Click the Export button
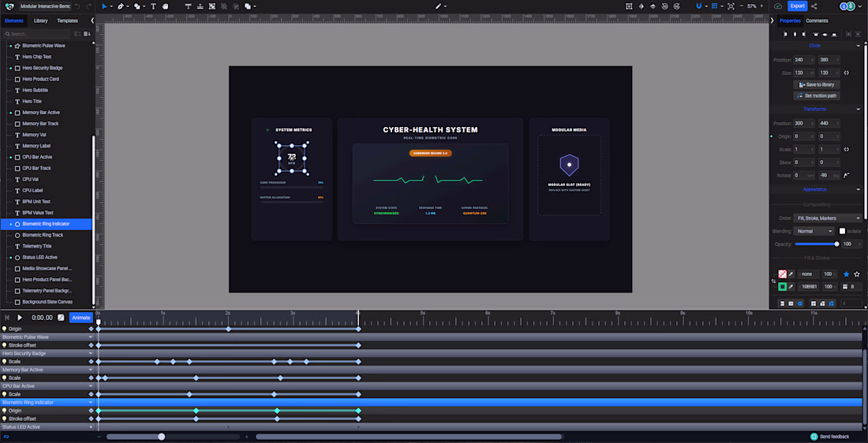Viewport: 868px width, 443px height. pos(797,6)
